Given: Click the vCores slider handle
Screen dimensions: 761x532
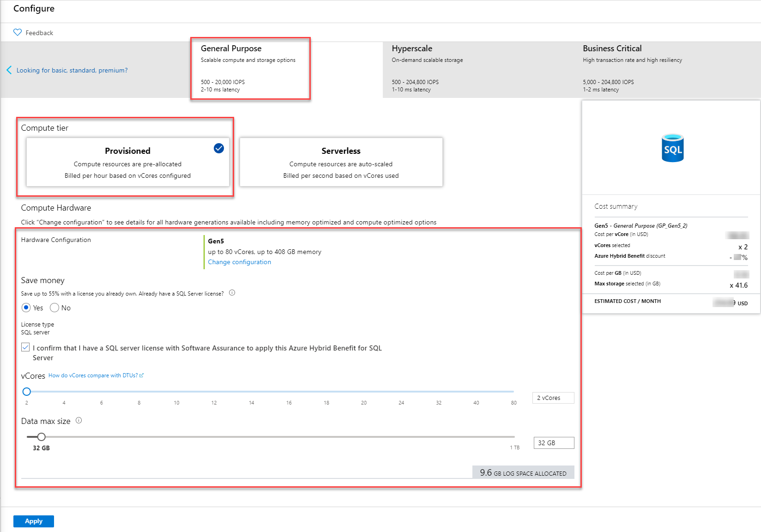Looking at the screenshot, I should tap(27, 392).
